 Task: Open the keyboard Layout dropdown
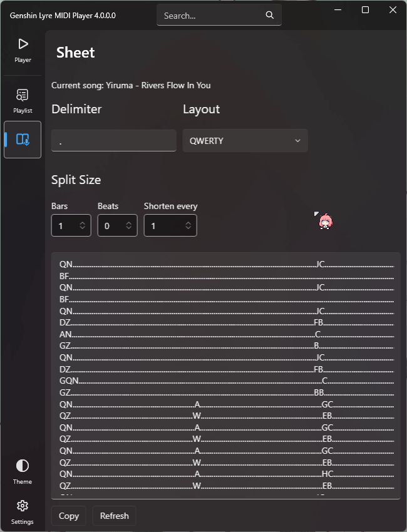point(245,140)
